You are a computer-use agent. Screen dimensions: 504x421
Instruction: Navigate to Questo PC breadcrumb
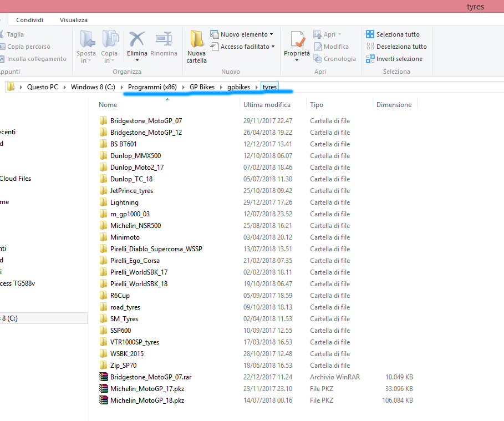point(43,87)
